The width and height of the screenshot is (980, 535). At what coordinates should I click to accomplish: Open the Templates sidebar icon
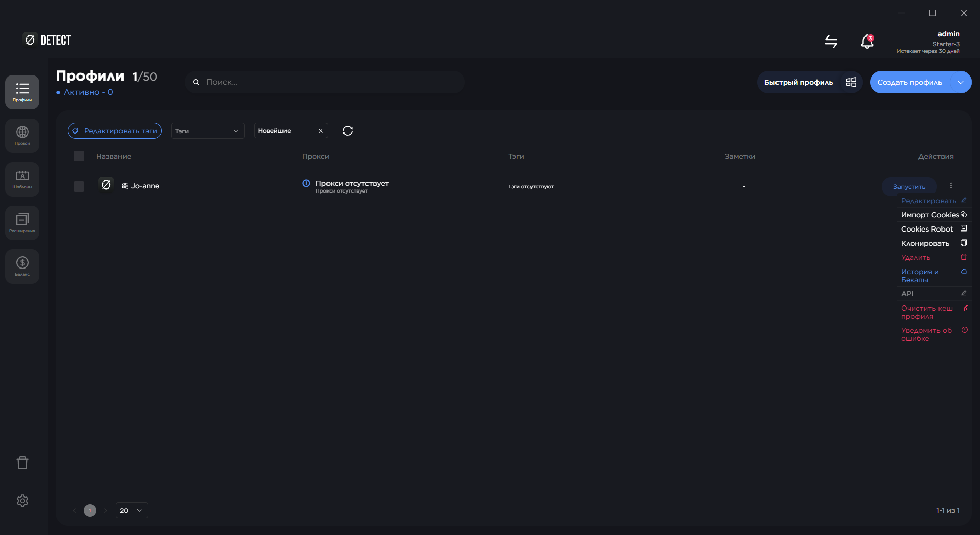click(22, 179)
